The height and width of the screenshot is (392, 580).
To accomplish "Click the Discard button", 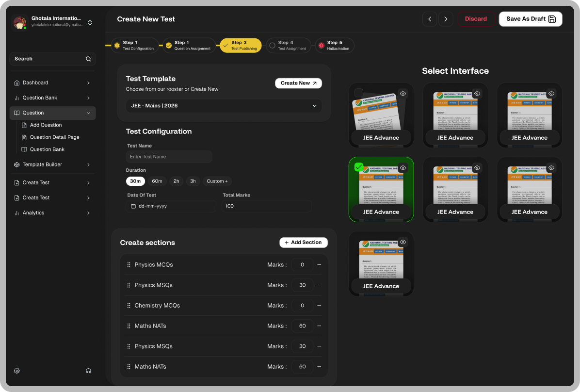I will point(476,19).
